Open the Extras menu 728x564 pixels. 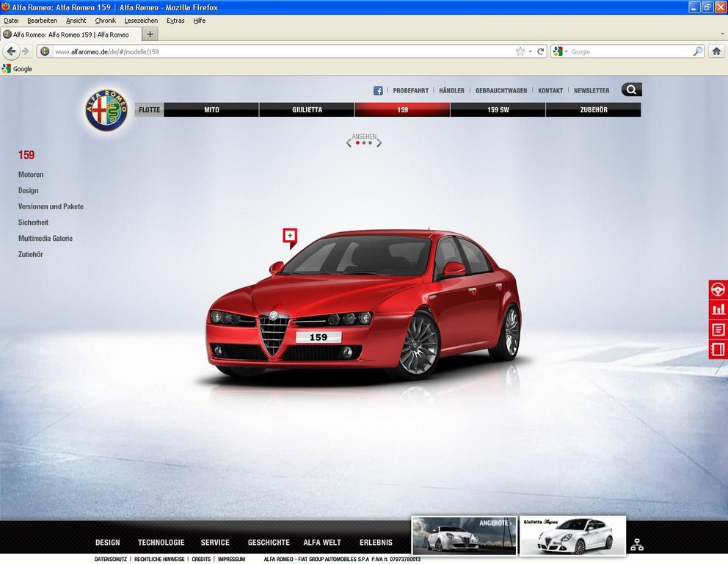pyautogui.click(x=175, y=21)
